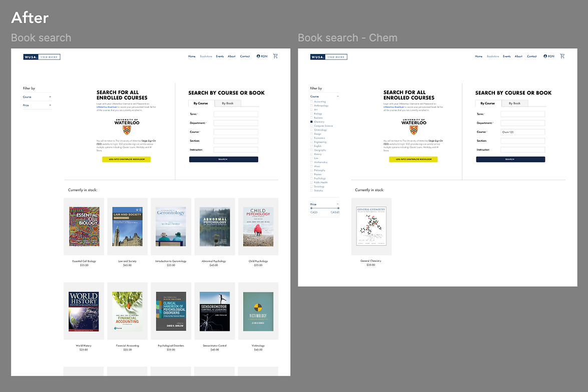Open the Sensorimotor Control book cover
The width and height of the screenshot is (588, 392).
click(215, 311)
